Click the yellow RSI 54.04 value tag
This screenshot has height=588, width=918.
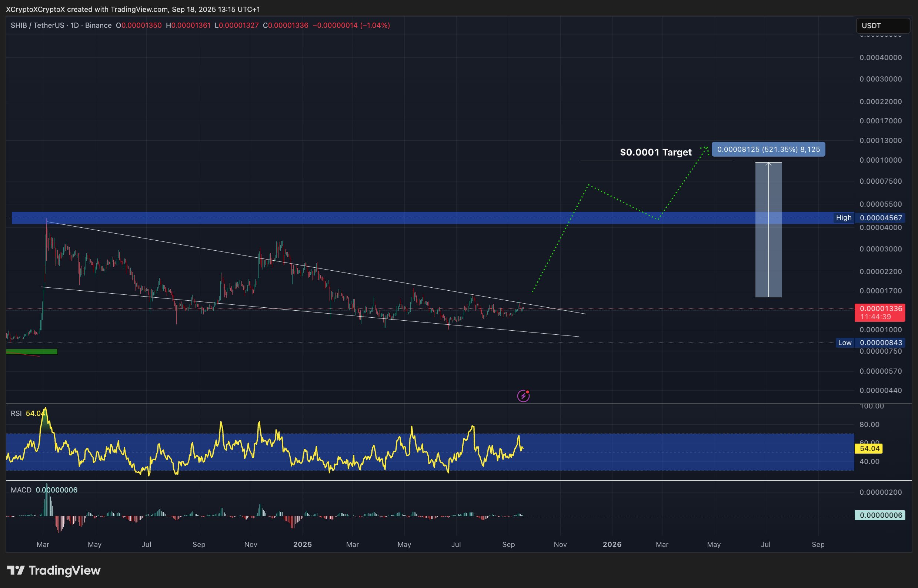(869, 449)
